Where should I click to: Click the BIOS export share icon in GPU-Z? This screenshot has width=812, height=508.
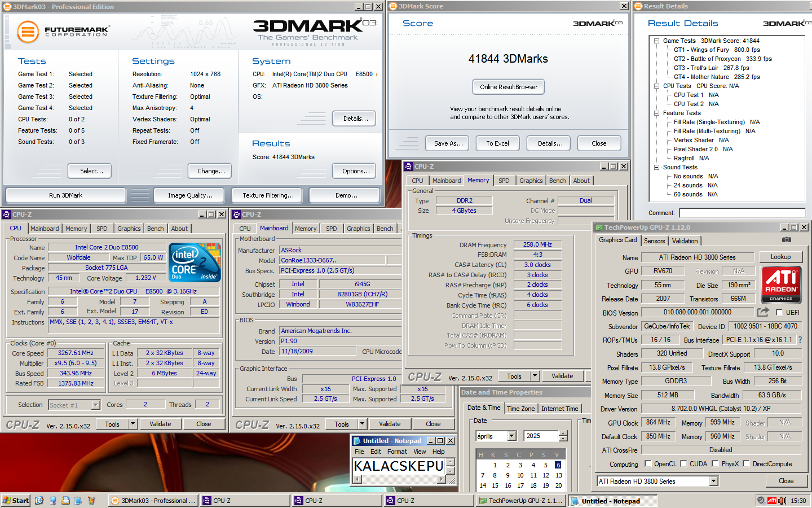pos(763,312)
